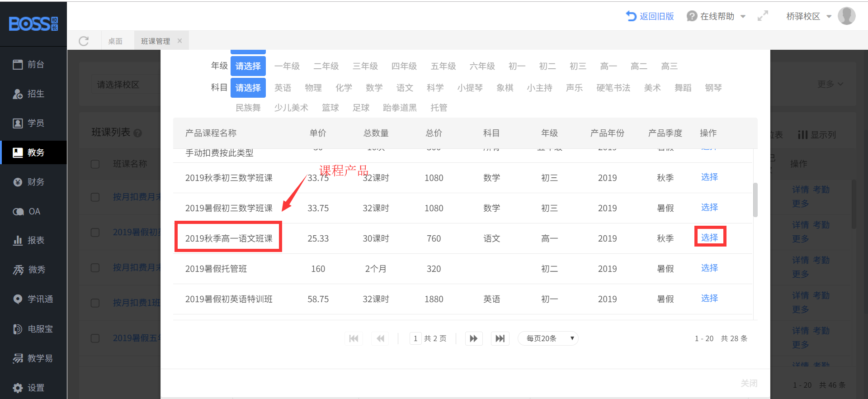The image size is (868, 399).
Task: Open the 教学易 sidebar section
Action: pos(33,358)
